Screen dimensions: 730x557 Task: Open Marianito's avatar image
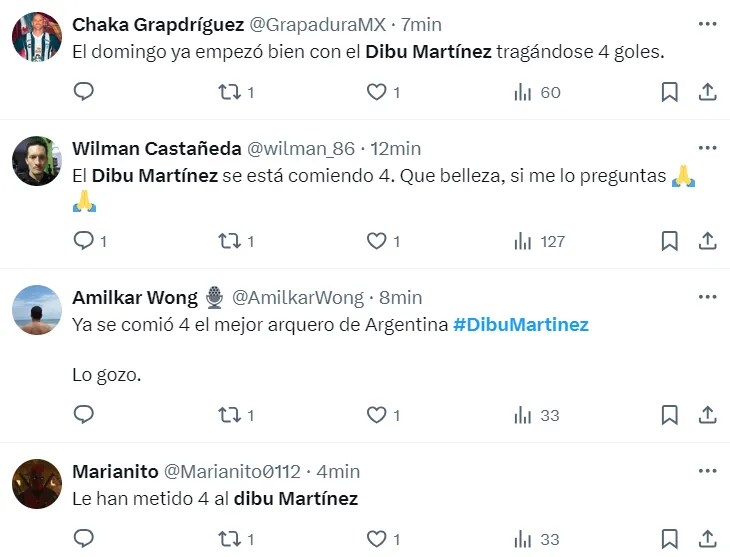(x=38, y=483)
